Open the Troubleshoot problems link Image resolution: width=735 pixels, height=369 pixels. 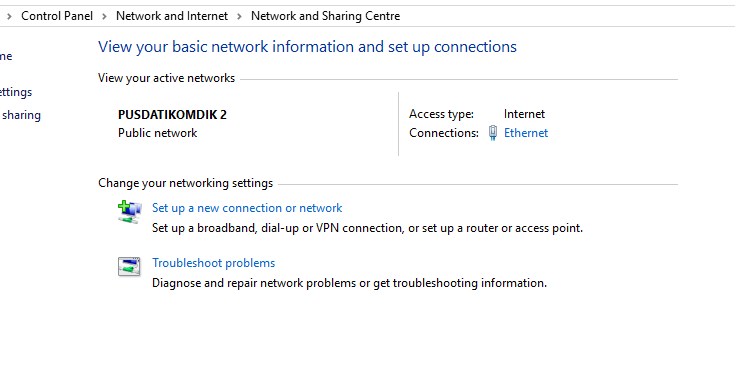pyautogui.click(x=213, y=263)
